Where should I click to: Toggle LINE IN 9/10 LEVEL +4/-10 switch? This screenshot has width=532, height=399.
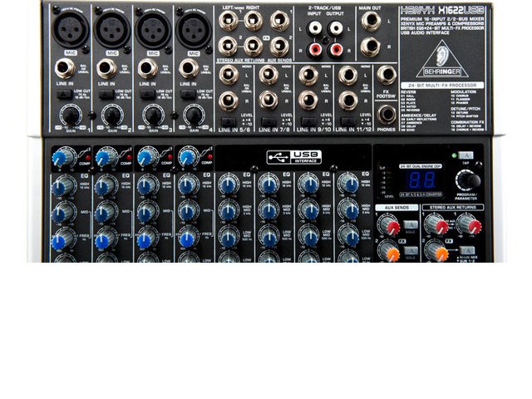[308, 121]
